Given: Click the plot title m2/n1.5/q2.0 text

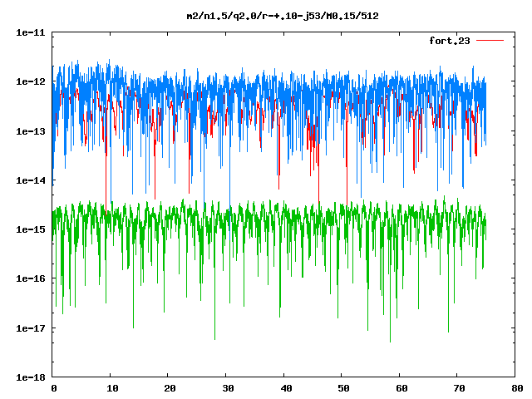Looking at the screenshot, I should click(283, 16).
